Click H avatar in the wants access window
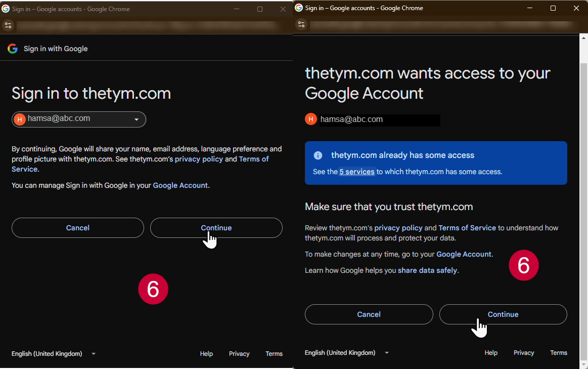588x369 pixels. 310,119
